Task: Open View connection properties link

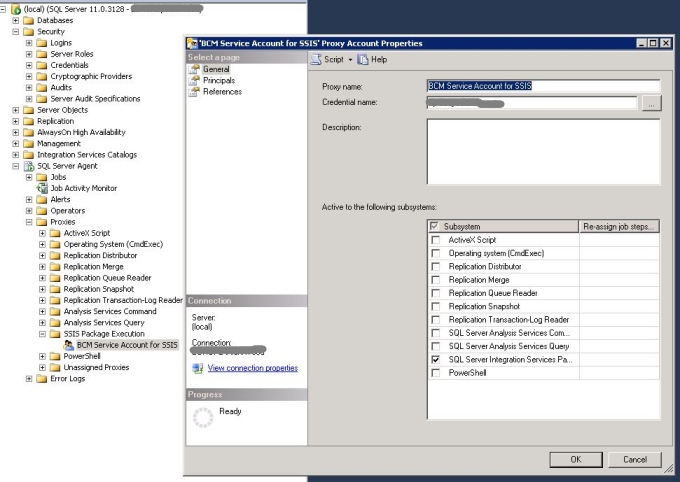Action: tap(252, 368)
